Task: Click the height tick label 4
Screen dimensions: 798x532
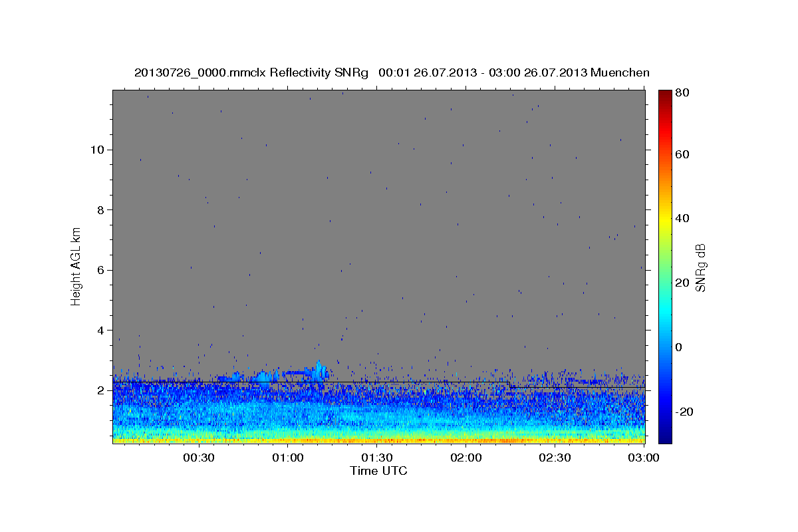Action: (100, 331)
